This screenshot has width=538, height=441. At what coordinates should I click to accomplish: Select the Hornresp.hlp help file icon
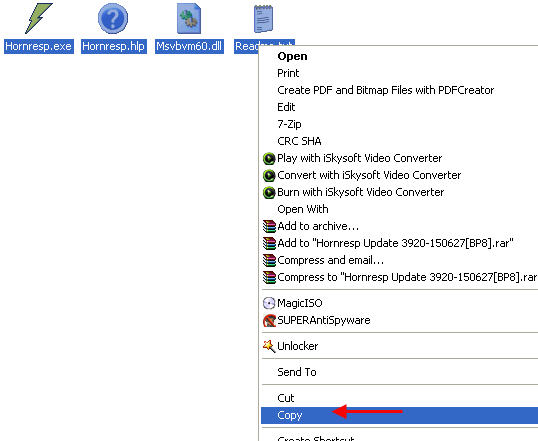(113, 18)
